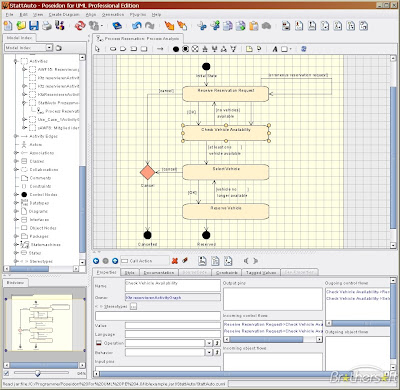The image size is (400, 390).
Task: Open the Help menu
Action: tap(156, 15)
